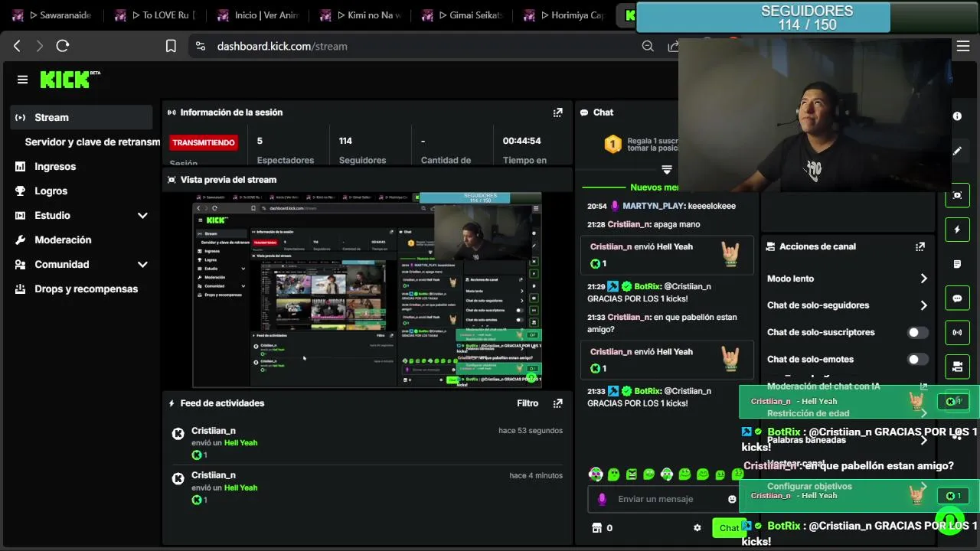980x551 pixels.
Task: Toggle the lightning bolt widget icon in sidebar
Action: [957, 230]
